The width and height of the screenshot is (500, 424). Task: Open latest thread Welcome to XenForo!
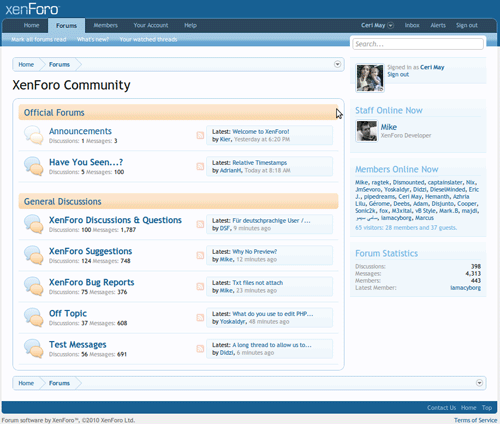pos(261,131)
